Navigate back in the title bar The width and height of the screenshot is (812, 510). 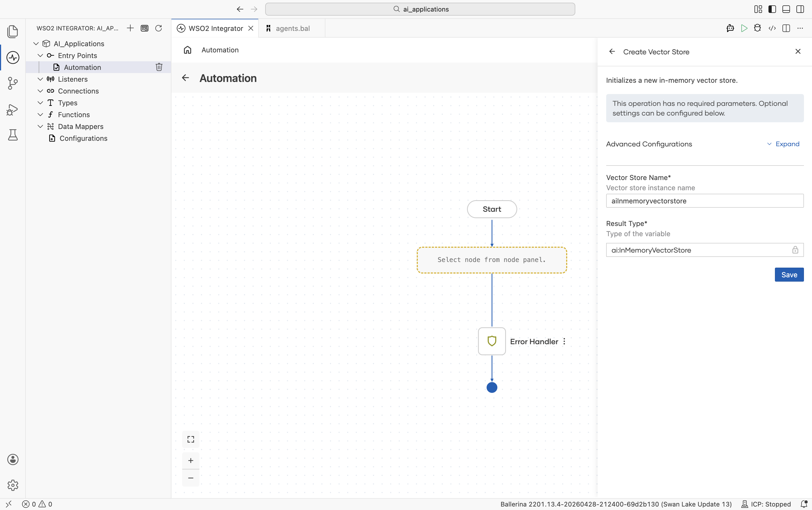(240, 9)
